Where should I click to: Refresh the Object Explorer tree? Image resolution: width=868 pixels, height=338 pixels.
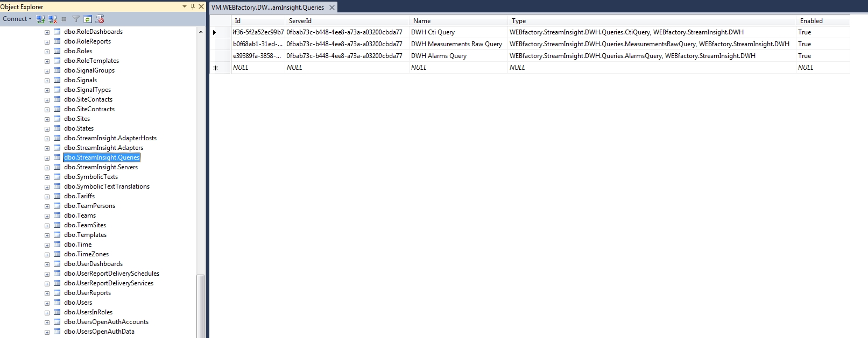(x=88, y=19)
